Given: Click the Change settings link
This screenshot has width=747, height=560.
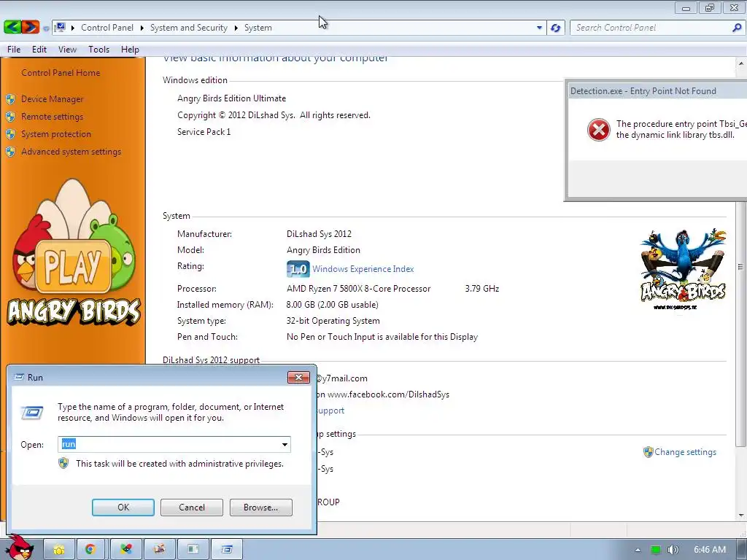Looking at the screenshot, I should pos(685,452).
